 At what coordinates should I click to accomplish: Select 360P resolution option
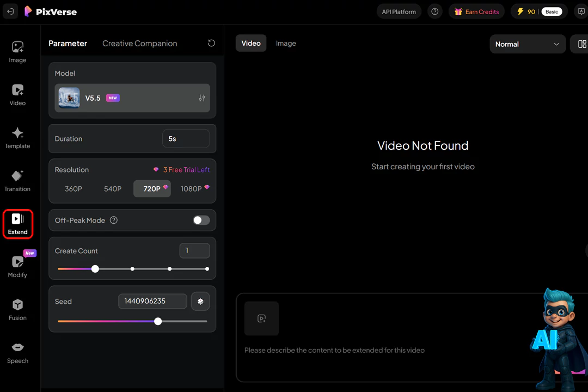pyautogui.click(x=73, y=189)
